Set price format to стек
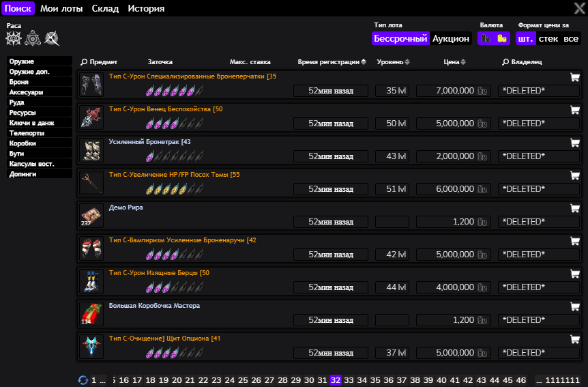The image size is (588, 387). pos(548,38)
